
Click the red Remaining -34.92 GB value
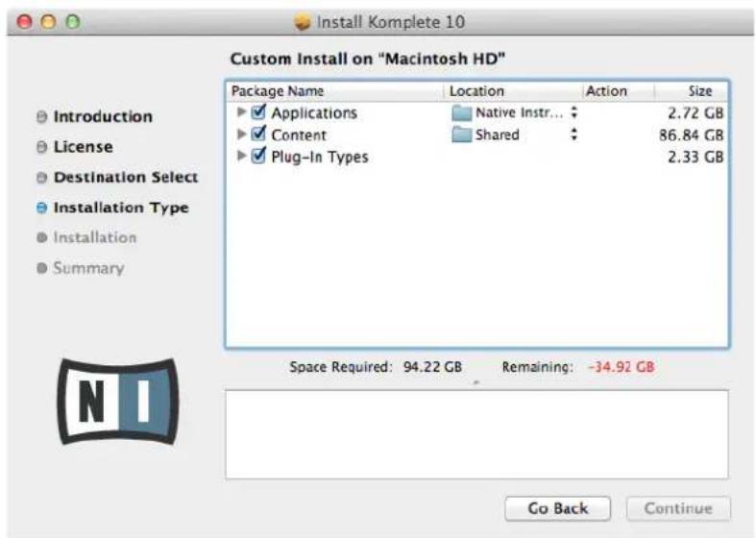[x=621, y=367]
